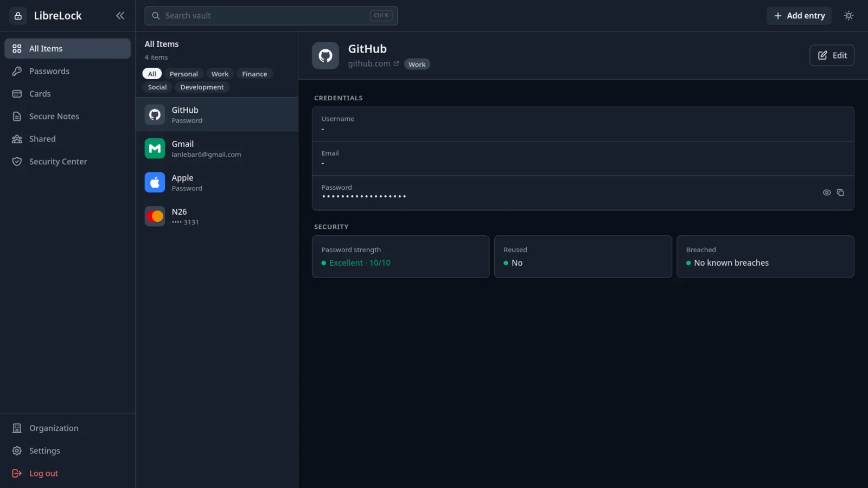Click the N26 Mastercard icon
Image resolution: width=868 pixels, height=488 pixels.
155,216
